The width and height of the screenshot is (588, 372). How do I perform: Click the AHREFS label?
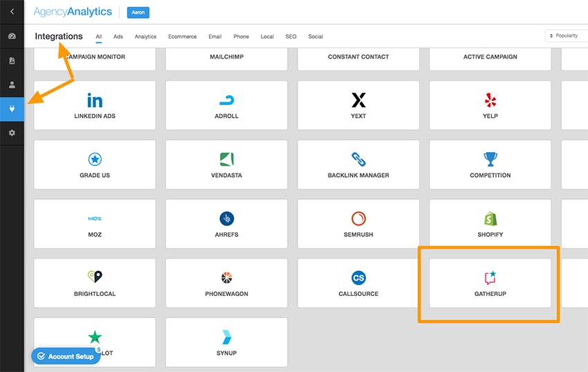coord(226,235)
